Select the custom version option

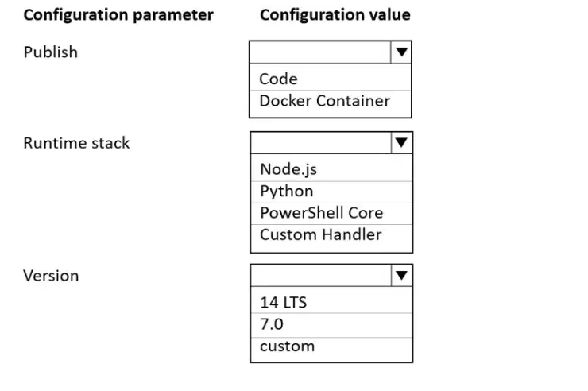click(288, 346)
